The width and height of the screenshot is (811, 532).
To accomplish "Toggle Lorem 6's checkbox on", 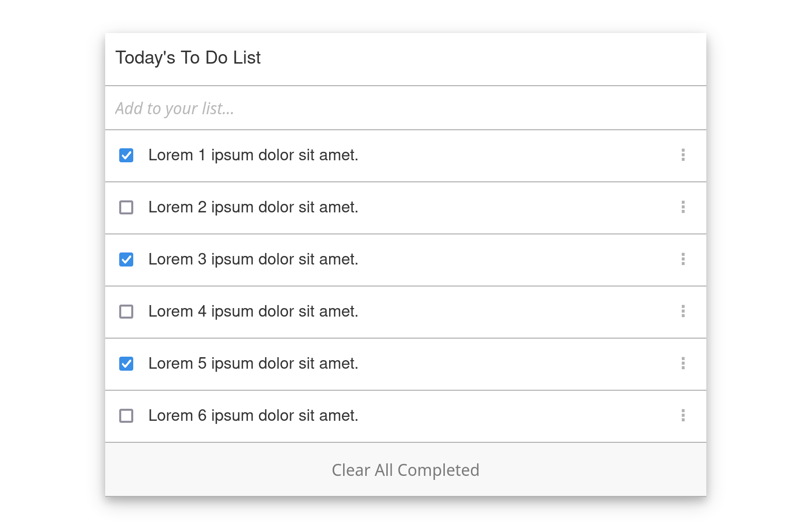I will tap(126, 416).
